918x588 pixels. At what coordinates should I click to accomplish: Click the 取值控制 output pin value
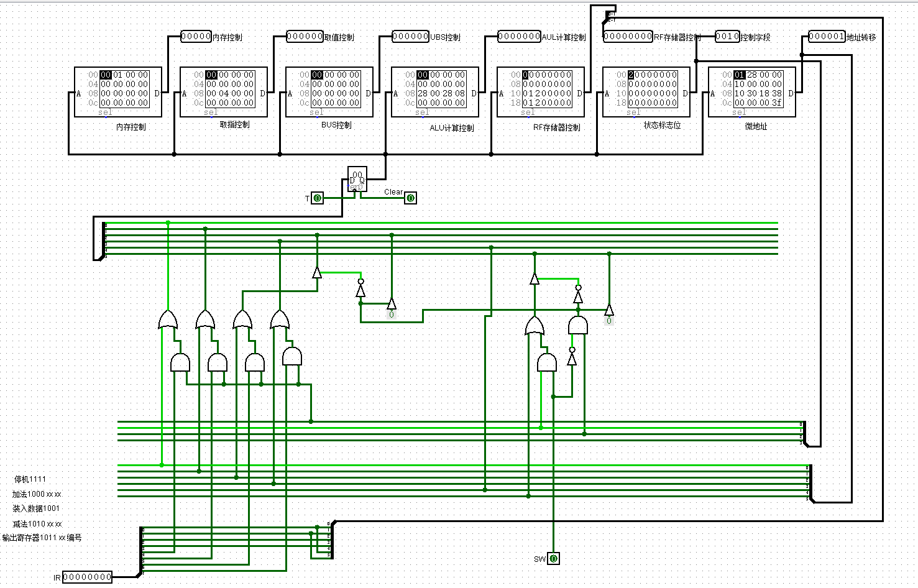tap(305, 37)
